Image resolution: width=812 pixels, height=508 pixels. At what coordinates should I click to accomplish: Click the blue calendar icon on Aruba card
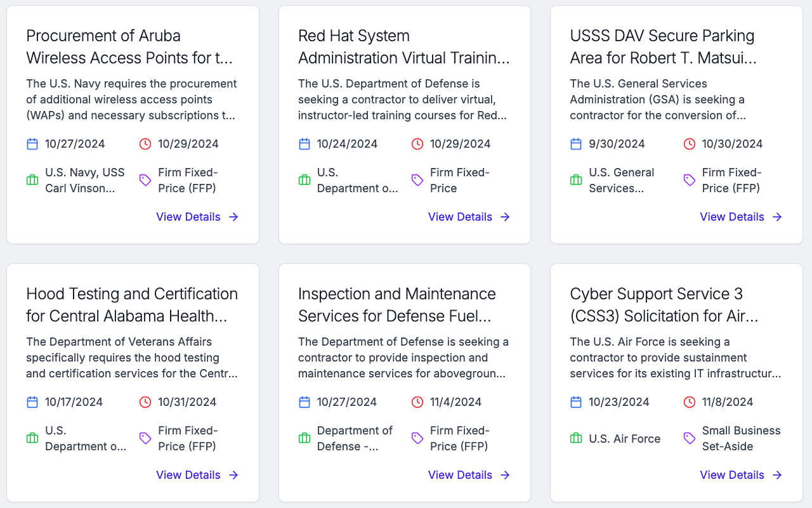click(32, 144)
